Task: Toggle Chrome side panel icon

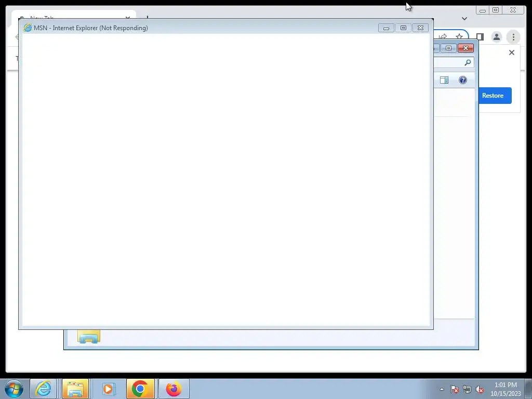Action: coord(480,37)
